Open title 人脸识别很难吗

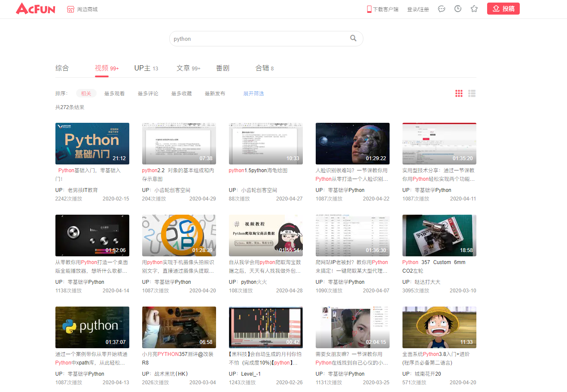point(352,175)
